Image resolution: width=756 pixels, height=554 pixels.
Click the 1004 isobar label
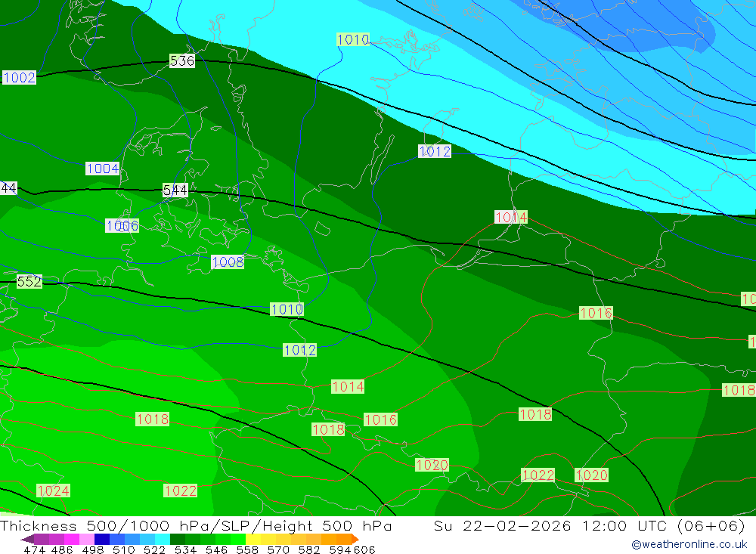tap(103, 169)
